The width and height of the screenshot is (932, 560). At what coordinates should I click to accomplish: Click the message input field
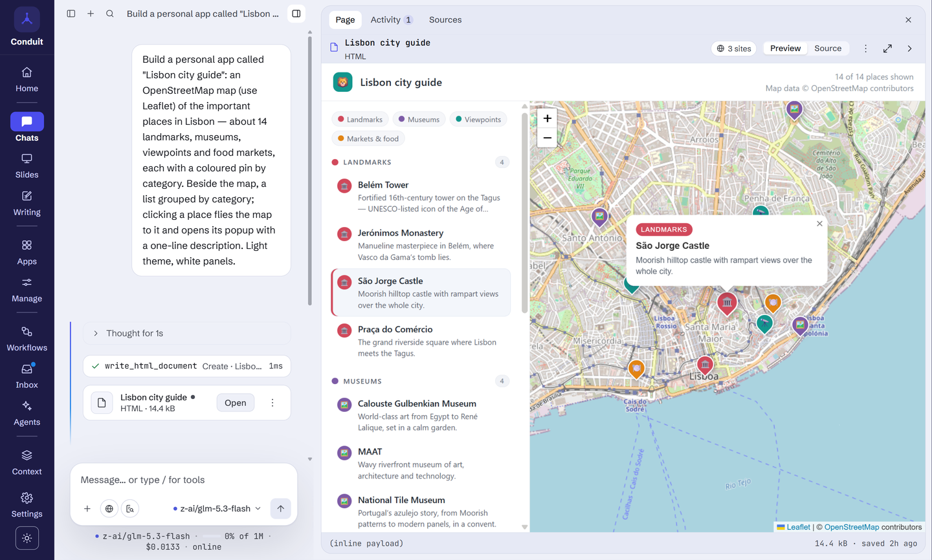(184, 480)
